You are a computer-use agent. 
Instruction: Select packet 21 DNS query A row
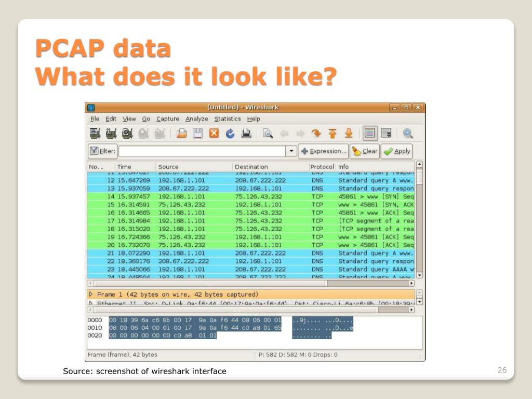pyautogui.click(x=251, y=253)
